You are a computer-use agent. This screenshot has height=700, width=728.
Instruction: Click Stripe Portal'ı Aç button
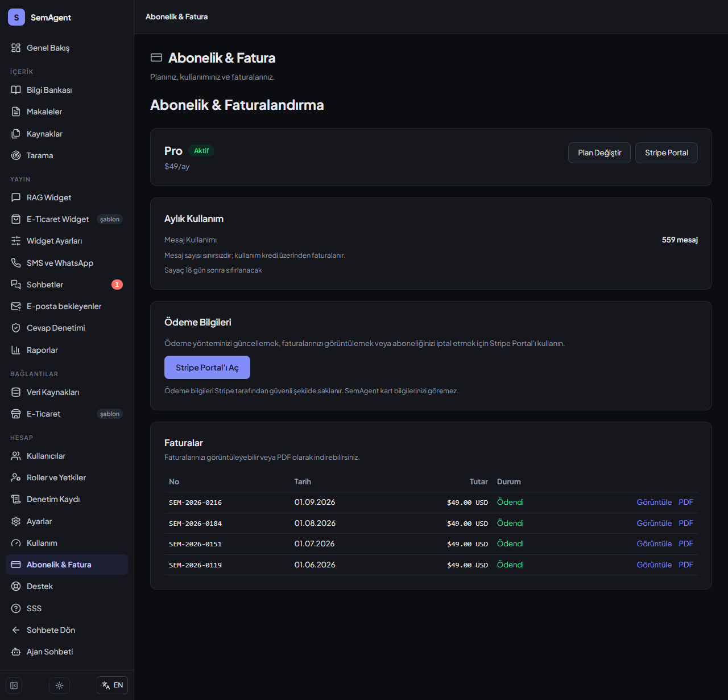pos(207,368)
